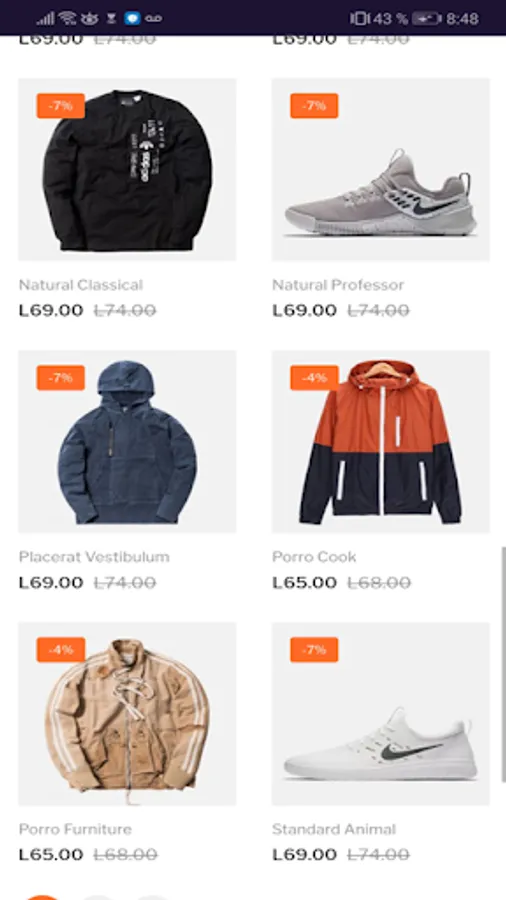Tap the battery icon in status bar
Viewport: 506px width, 900px height.
tap(426, 19)
